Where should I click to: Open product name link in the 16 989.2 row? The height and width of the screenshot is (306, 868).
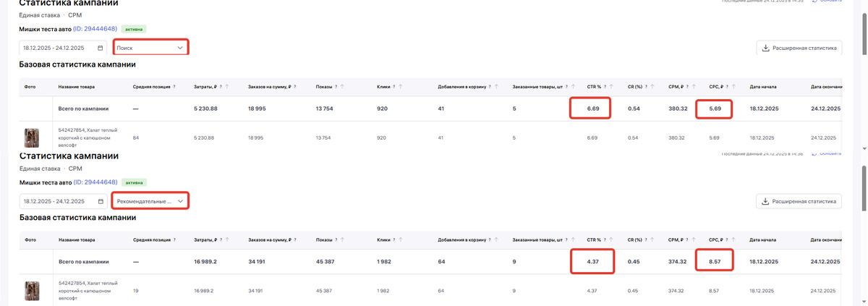click(x=88, y=291)
